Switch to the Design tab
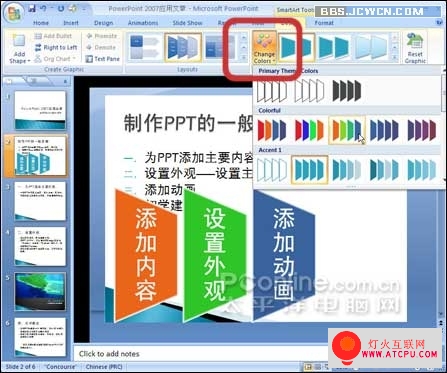 click(103, 23)
